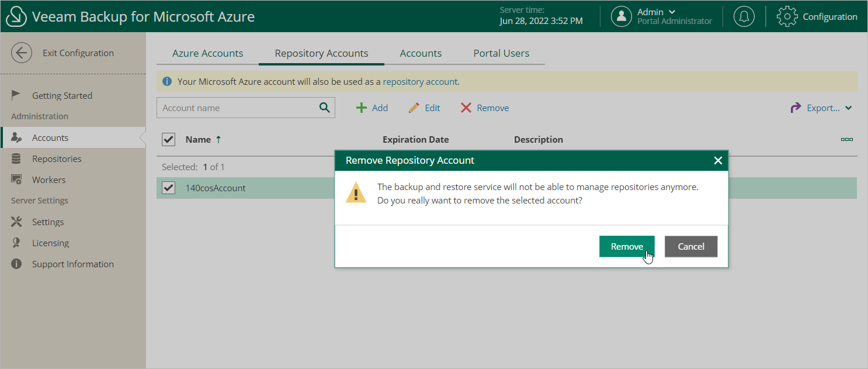Click the Licensing sidebar icon
868x369 pixels.
coord(16,243)
